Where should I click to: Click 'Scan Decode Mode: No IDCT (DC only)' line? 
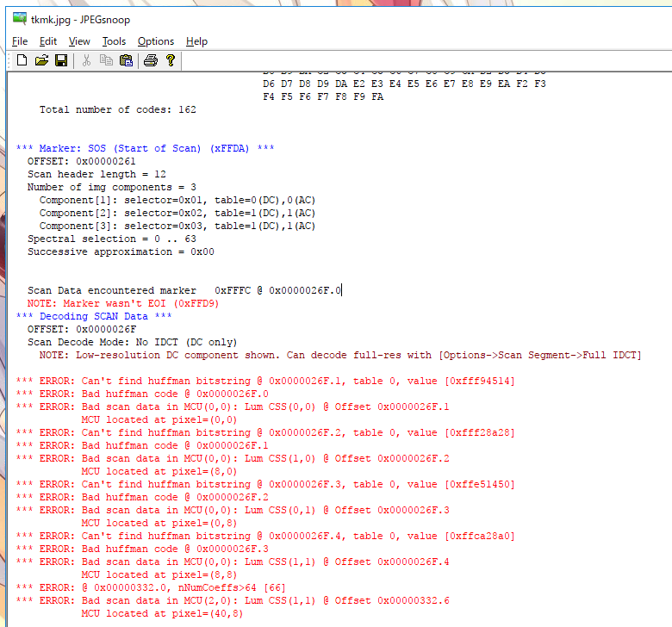[132, 342]
